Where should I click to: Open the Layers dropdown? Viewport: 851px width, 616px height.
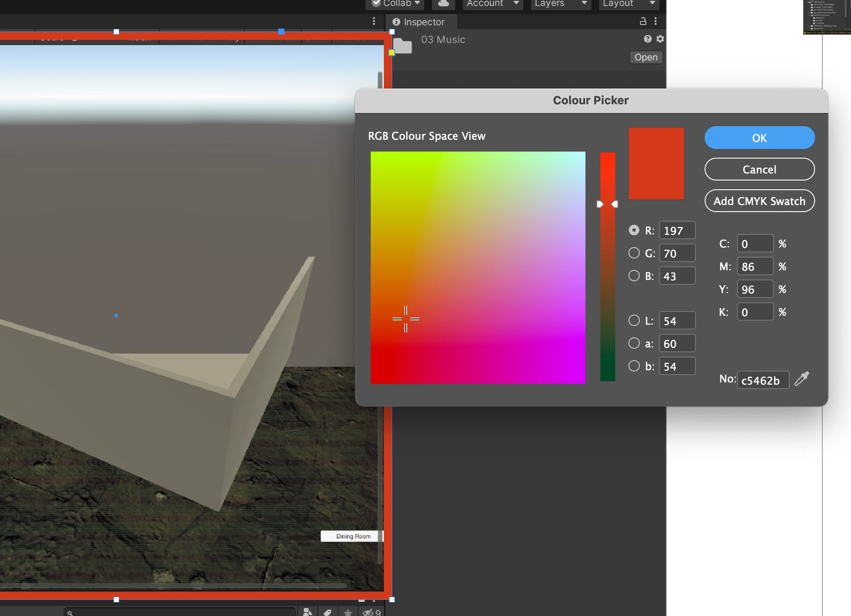[x=560, y=4]
